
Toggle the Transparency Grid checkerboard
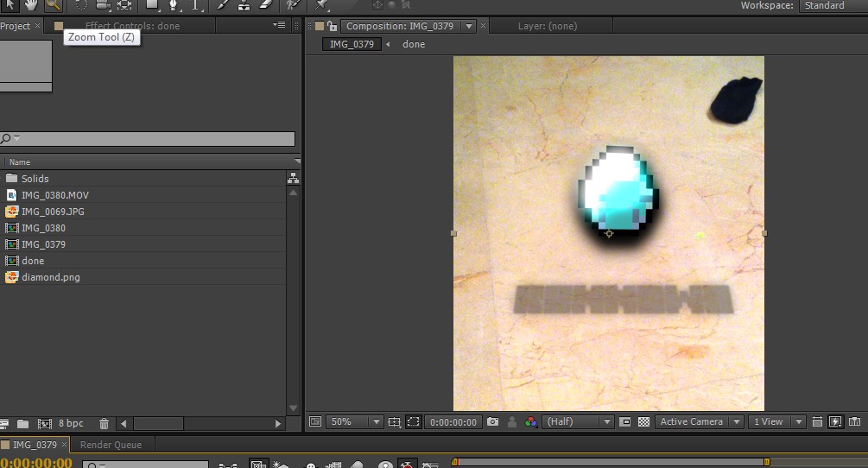(x=643, y=422)
